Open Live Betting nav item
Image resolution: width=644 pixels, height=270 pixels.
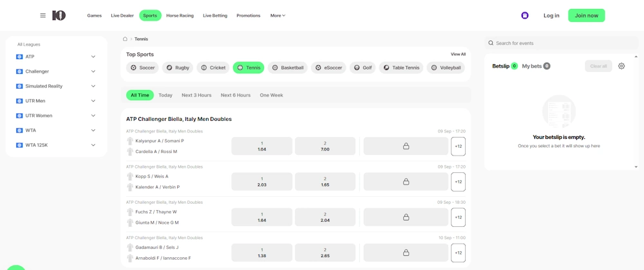(x=215, y=15)
